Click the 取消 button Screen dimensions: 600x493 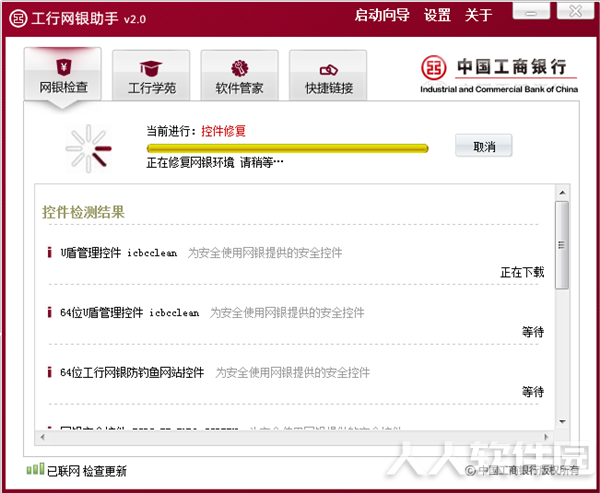pyautogui.click(x=484, y=145)
